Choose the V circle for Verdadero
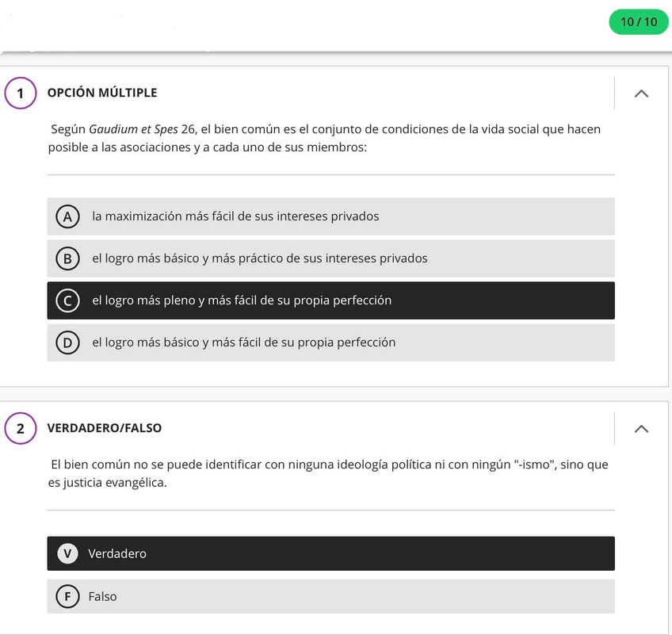 click(68, 553)
